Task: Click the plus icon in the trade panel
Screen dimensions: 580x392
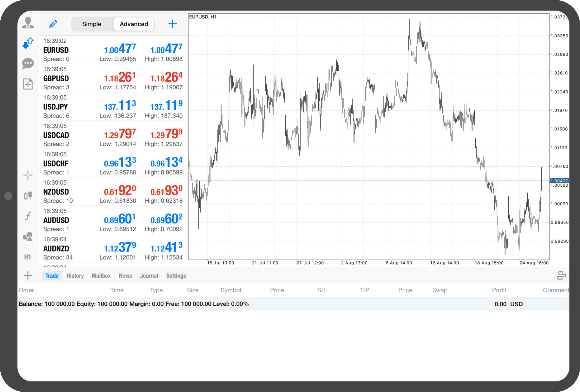Action: [28, 275]
